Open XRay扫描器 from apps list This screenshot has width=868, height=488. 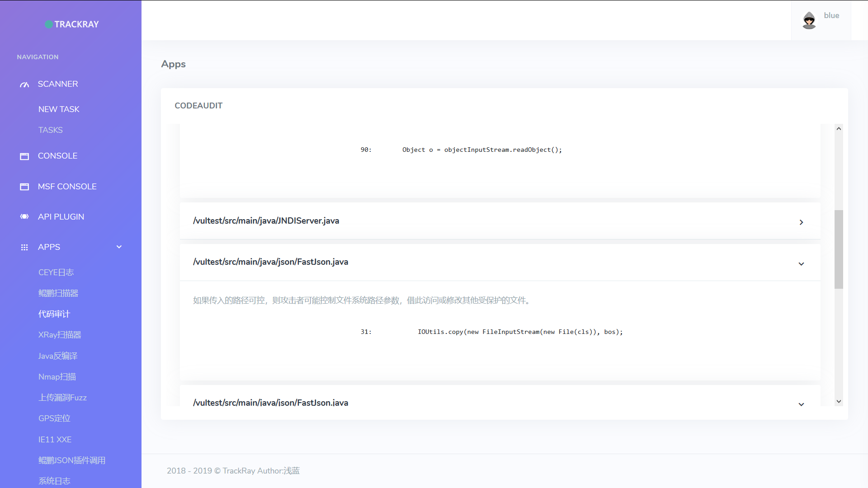click(x=60, y=335)
